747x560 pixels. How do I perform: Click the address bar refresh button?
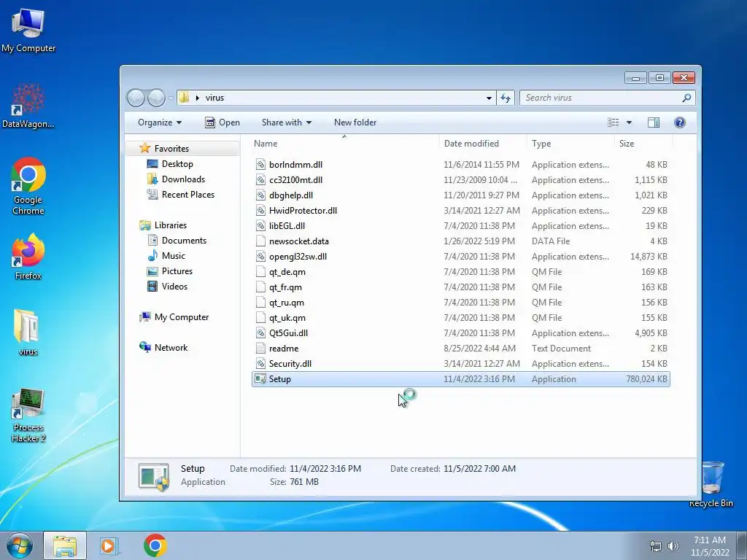(506, 98)
